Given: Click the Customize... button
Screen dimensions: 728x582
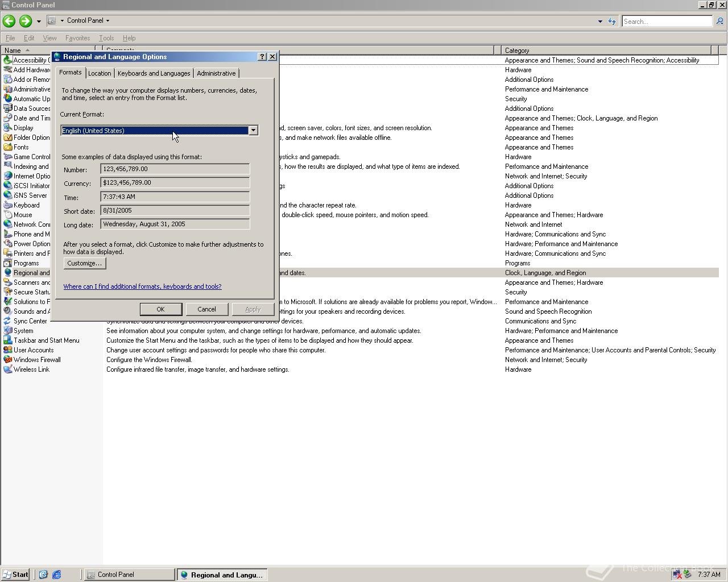Looking at the screenshot, I should point(84,263).
